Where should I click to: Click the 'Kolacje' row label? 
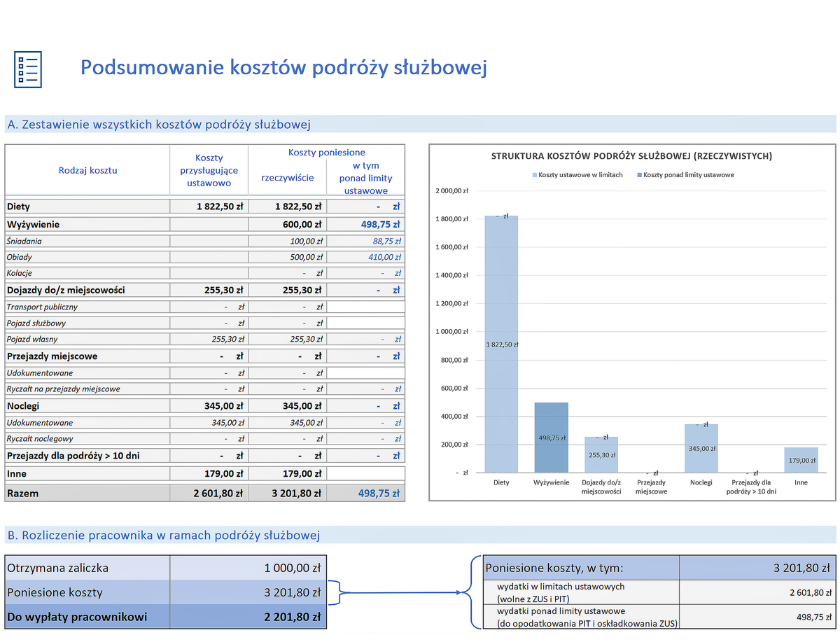click(x=20, y=273)
